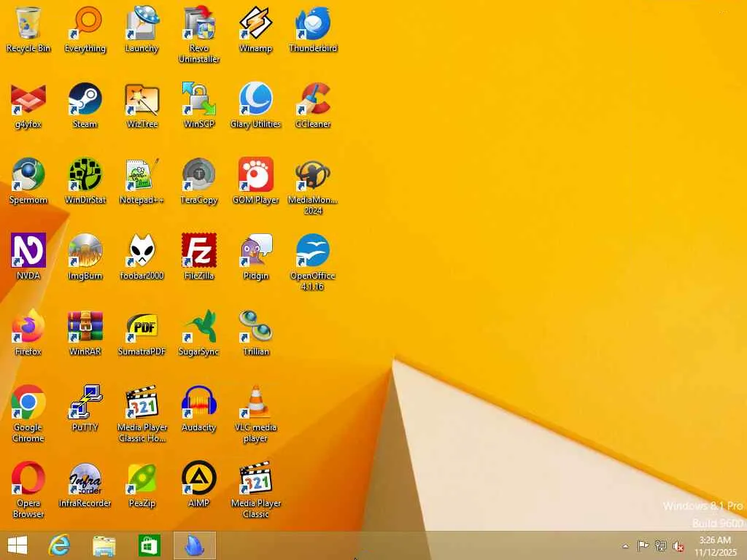Click the Opera Browser shortcut

coord(28,489)
